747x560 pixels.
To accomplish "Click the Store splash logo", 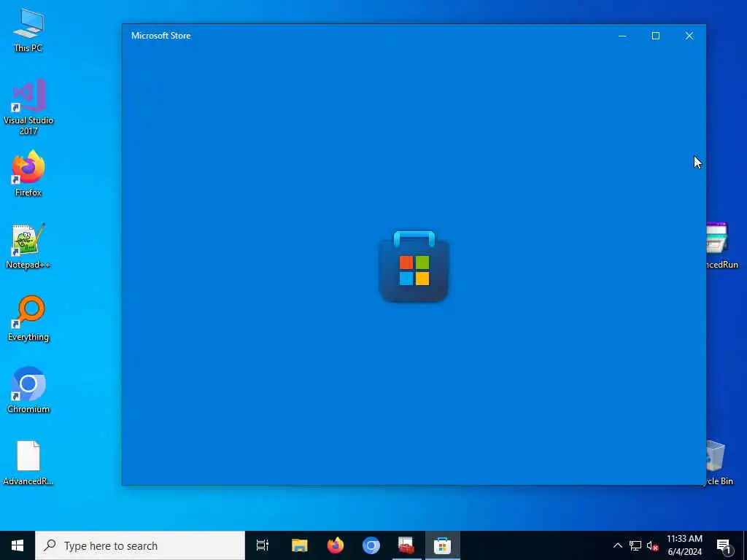I will [414, 266].
